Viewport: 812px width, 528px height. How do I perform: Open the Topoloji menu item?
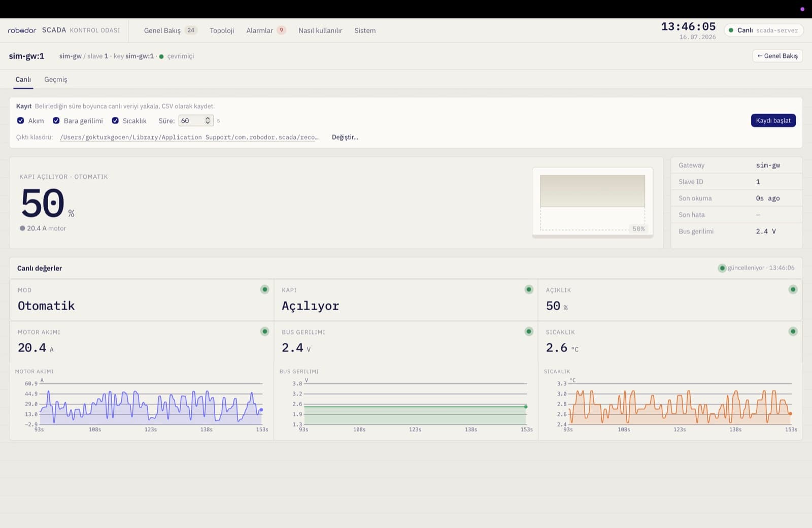pyautogui.click(x=222, y=30)
